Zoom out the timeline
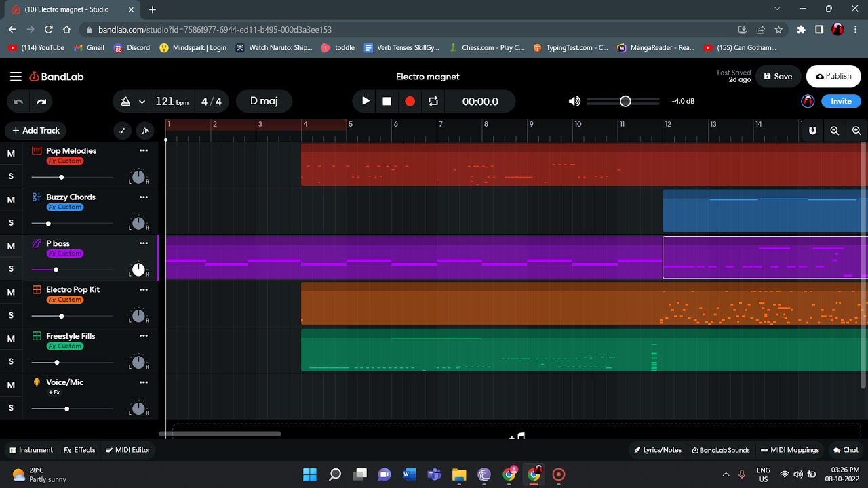The image size is (868, 488). [835, 131]
